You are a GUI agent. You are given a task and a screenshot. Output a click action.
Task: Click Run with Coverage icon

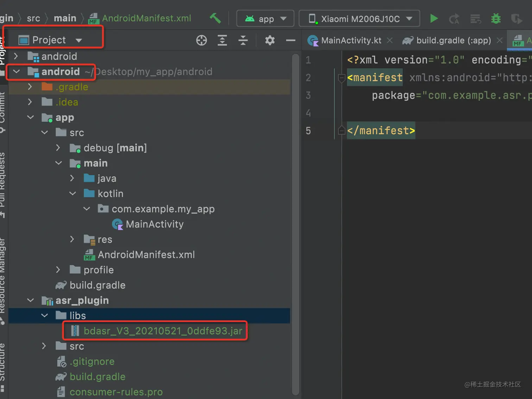click(x=517, y=19)
